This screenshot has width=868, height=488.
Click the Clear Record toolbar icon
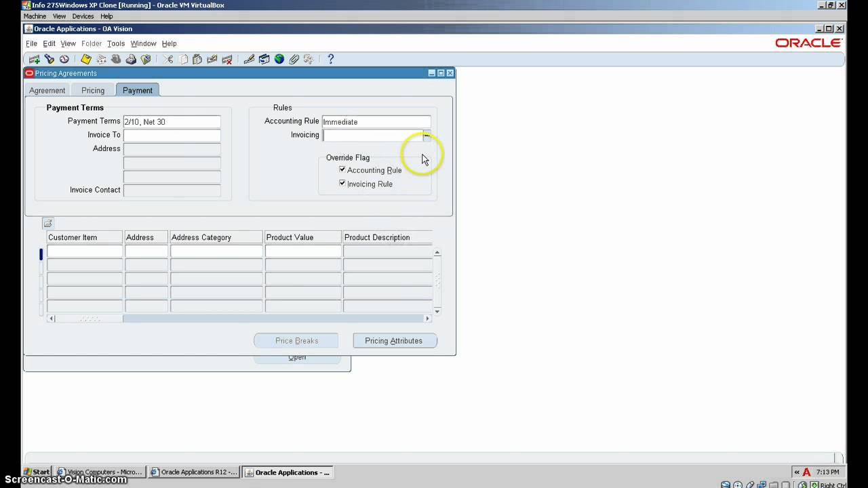pos(212,60)
